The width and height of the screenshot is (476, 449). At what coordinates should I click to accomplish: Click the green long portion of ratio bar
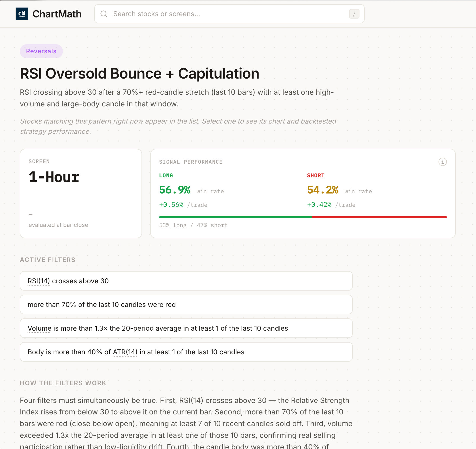(x=235, y=217)
